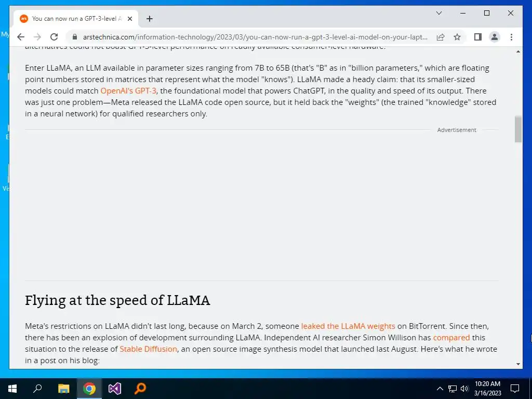Image resolution: width=532 pixels, height=399 pixels.
Task: Open 'leaked the LLaMA weights' link
Action: [348, 326]
